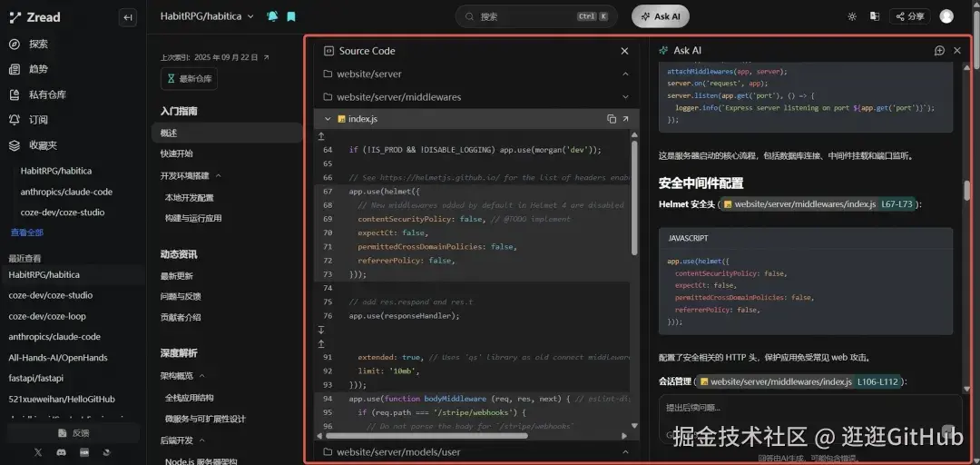Open the HabitRPG/habitica repository dropdown

click(x=207, y=16)
